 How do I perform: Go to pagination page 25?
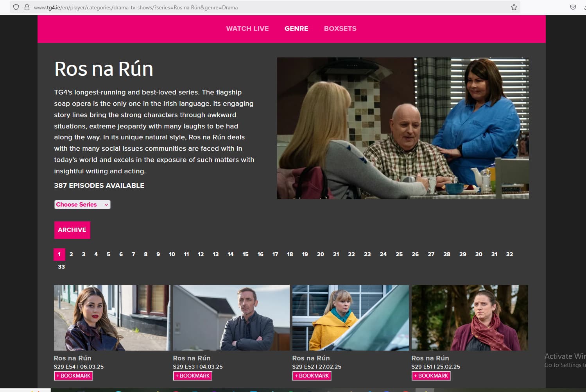[x=399, y=254]
